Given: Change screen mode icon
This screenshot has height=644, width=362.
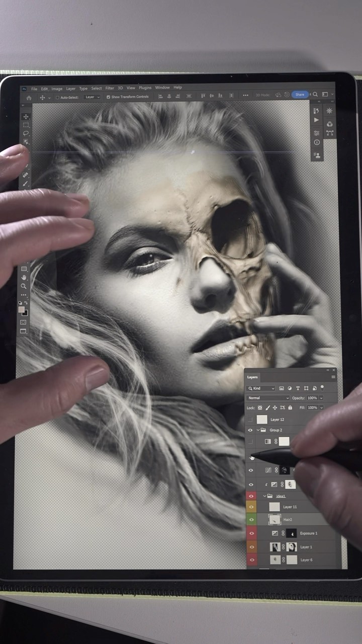Looking at the screenshot, I should pyautogui.click(x=23, y=331).
